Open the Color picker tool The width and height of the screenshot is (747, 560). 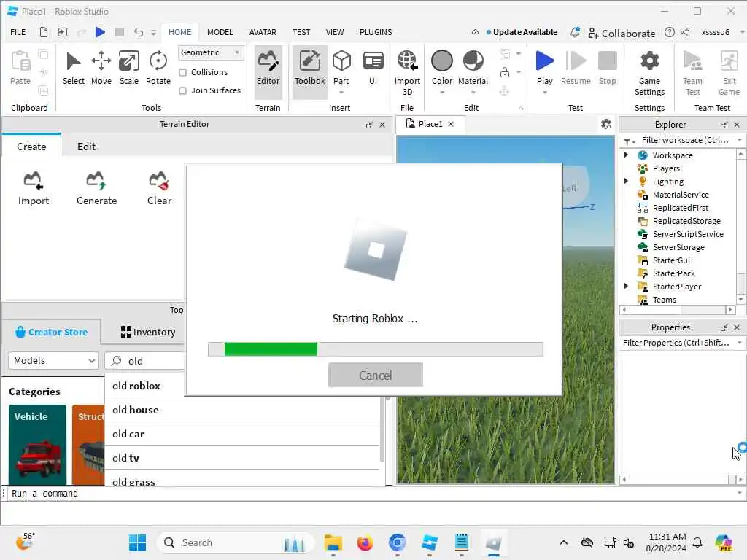pos(441,69)
